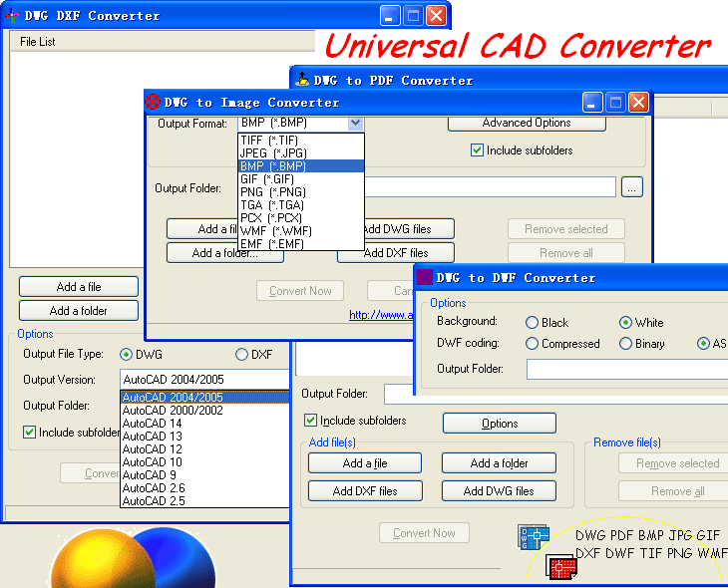Maximize the DWG to Image Converter window

point(615,103)
